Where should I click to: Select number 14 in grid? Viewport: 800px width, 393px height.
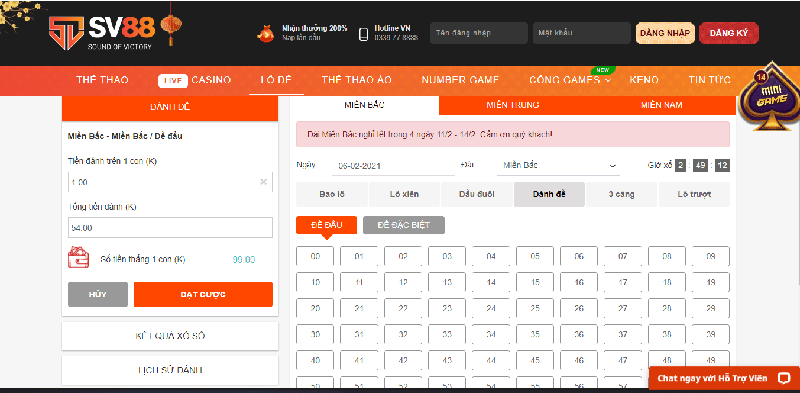click(x=491, y=282)
